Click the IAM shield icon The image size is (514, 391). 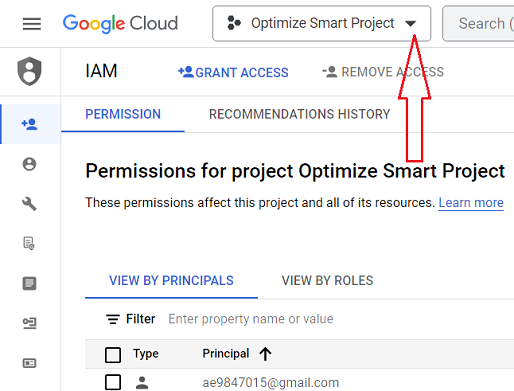pyautogui.click(x=30, y=71)
